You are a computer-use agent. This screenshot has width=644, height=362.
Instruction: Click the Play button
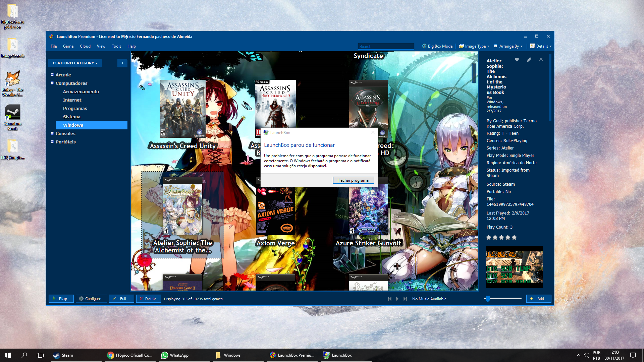pyautogui.click(x=61, y=299)
